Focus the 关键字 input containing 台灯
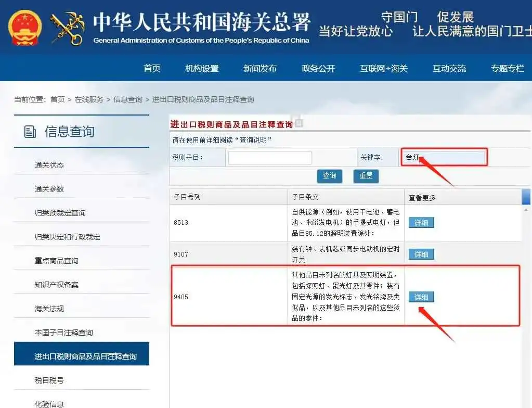The height and width of the screenshot is (408, 532). point(444,157)
